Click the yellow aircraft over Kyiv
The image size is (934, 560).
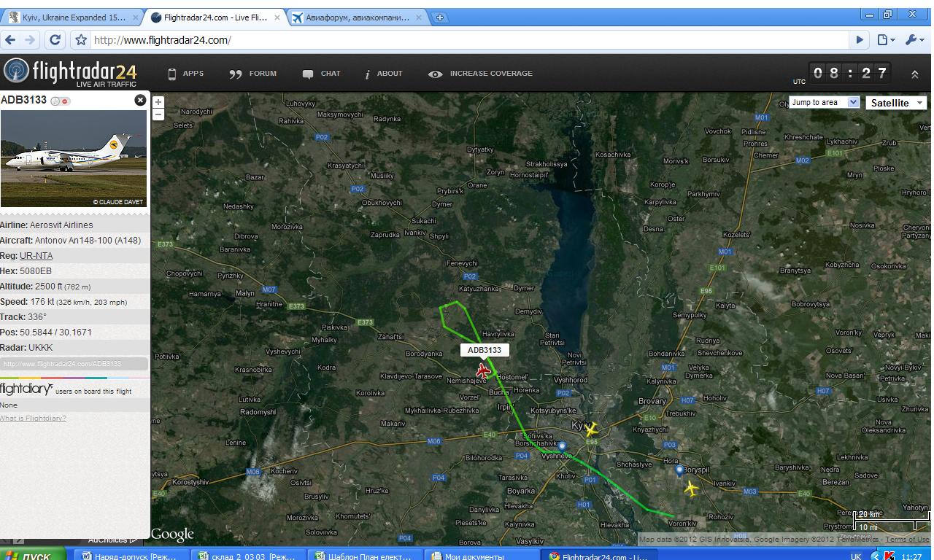pyautogui.click(x=591, y=429)
